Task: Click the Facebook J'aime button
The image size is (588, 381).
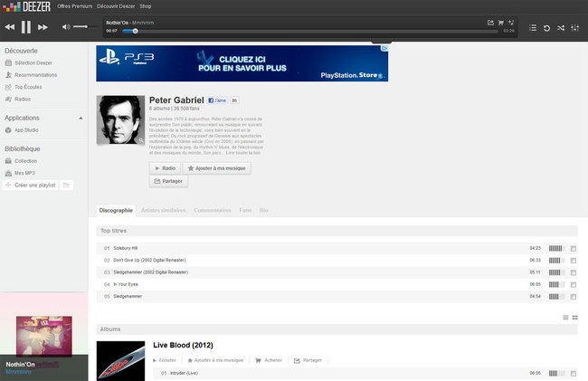Action: (217, 100)
